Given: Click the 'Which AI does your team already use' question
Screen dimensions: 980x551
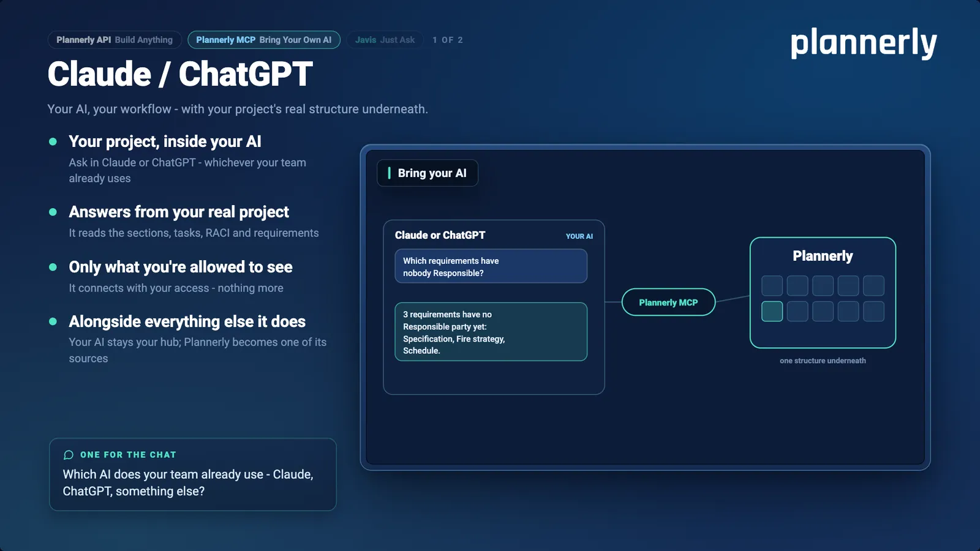Looking at the screenshot, I should (188, 482).
